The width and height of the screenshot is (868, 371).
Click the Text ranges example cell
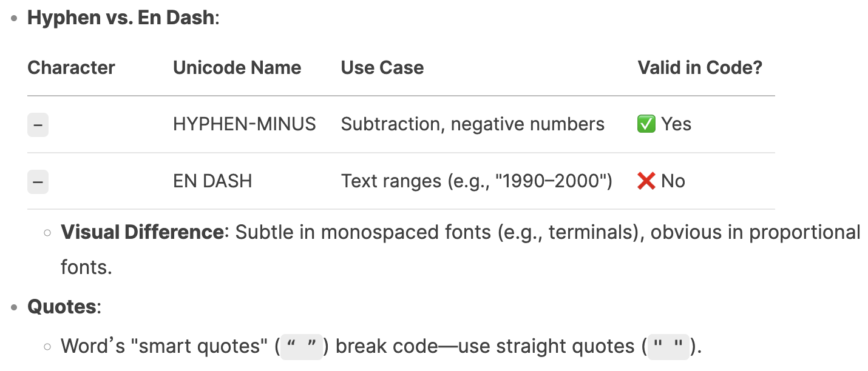tap(476, 181)
